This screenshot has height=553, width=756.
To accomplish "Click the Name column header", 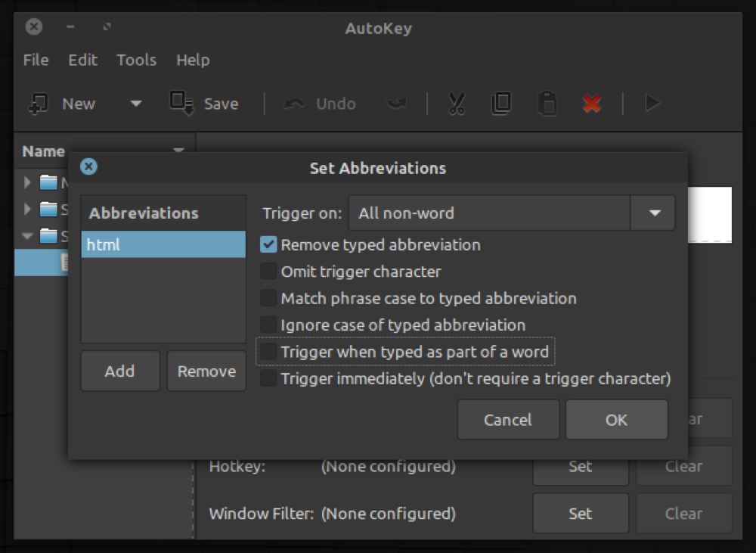I will click(x=105, y=151).
